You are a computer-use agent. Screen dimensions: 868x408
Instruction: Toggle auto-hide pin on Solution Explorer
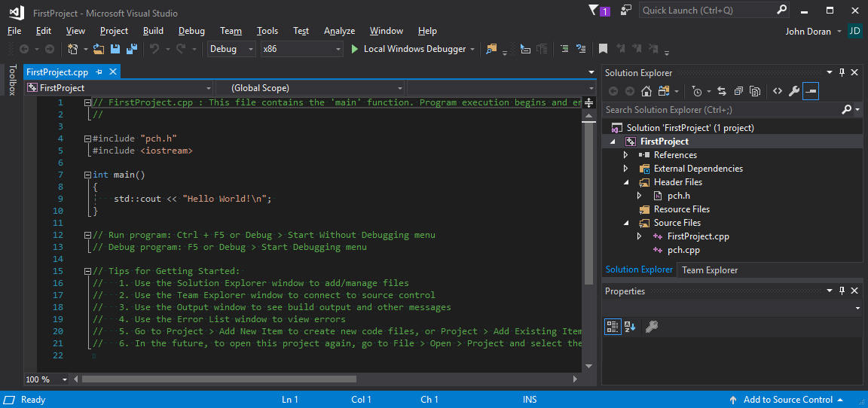pyautogui.click(x=842, y=72)
